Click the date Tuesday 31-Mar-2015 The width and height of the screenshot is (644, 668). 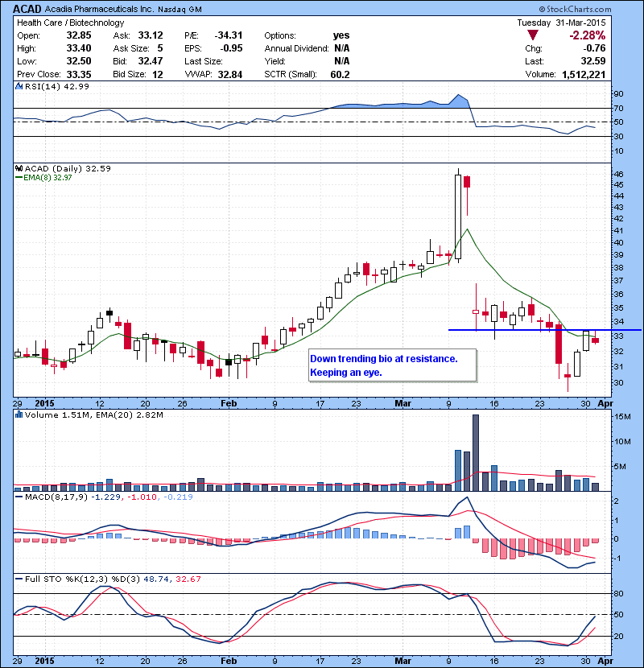(x=561, y=23)
